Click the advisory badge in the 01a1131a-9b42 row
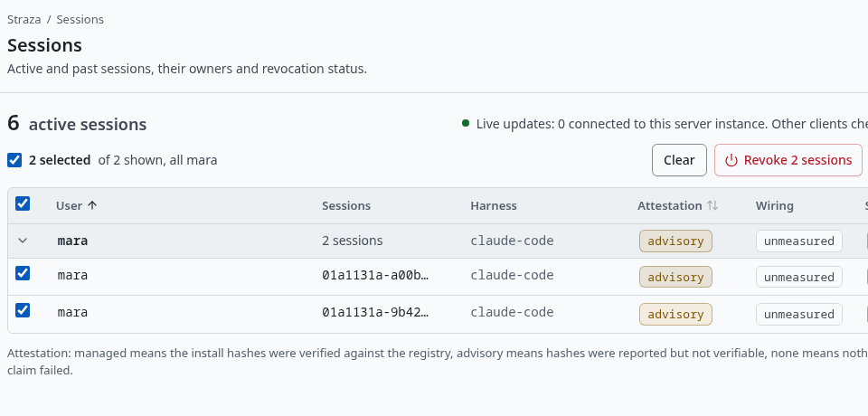This screenshot has height=416, width=868. [675, 314]
